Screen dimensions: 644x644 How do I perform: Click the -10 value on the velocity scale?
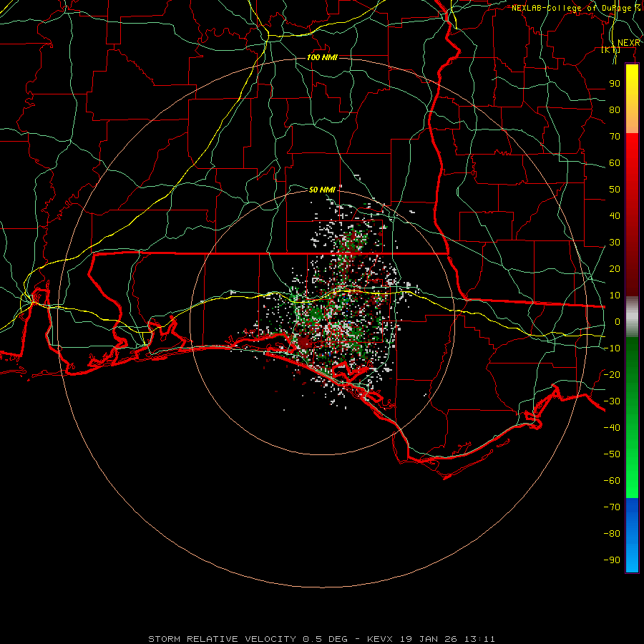click(x=612, y=348)
